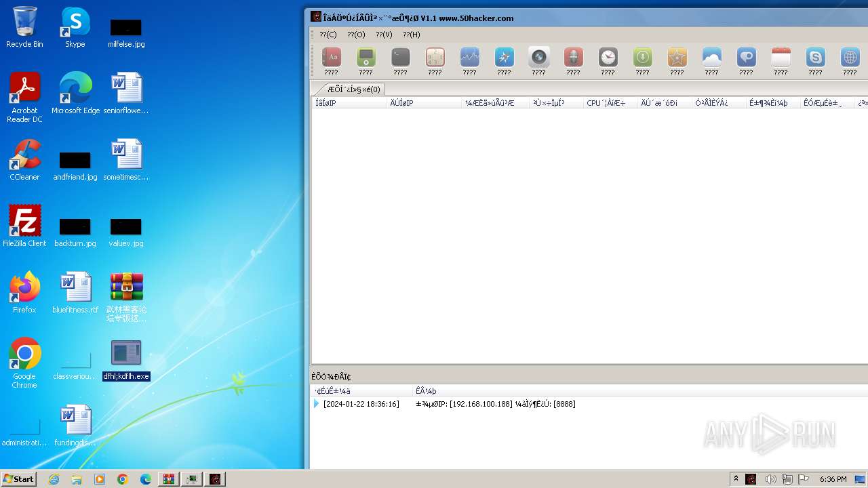This screenshot has width=868, height=488.
Task: Select the milfelse.jpg desktop file
Action: pos(126,33)
